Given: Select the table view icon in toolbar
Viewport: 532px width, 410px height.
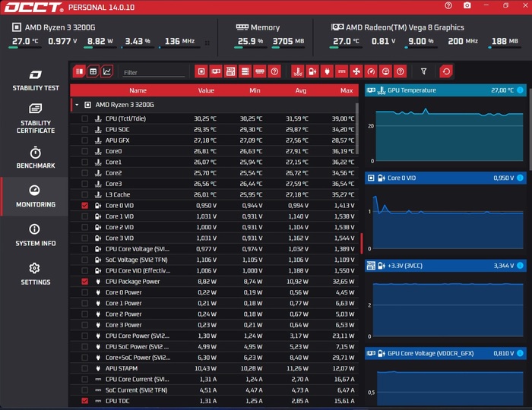Looking at the screenshot, I should [93, 71].
